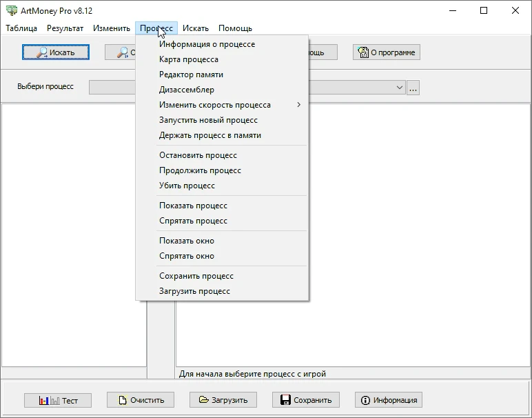Open the Помощь menu
Viewport: 532px width, 418px height.
(x=235, y=28)
